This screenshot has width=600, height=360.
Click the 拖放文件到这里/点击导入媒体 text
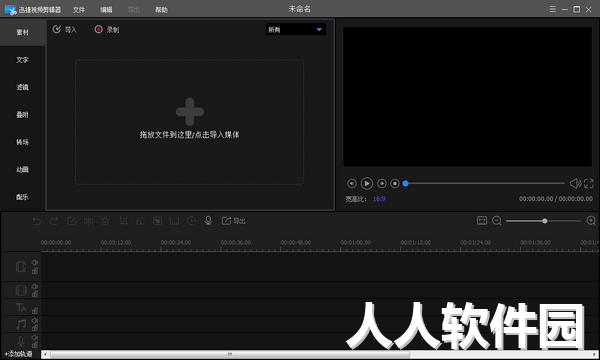[189, 135]
